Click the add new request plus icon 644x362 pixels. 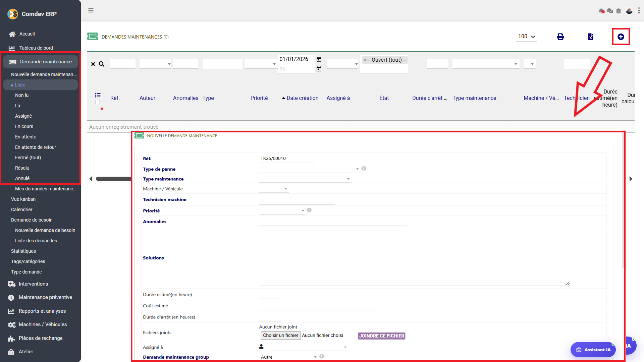621,37
